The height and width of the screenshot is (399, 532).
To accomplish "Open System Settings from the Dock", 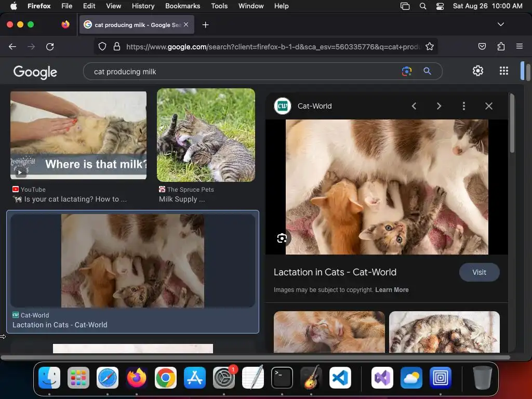I will [224, 378].
